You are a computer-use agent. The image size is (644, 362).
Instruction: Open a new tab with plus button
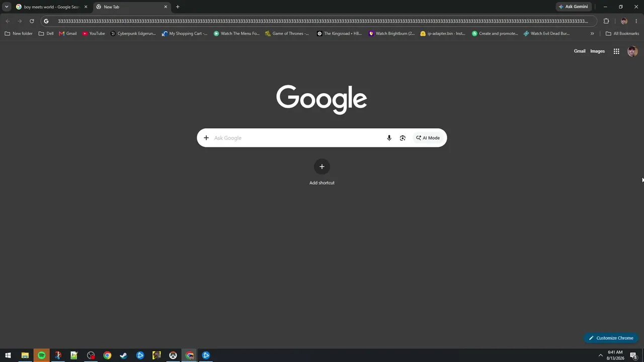[178, 7]
